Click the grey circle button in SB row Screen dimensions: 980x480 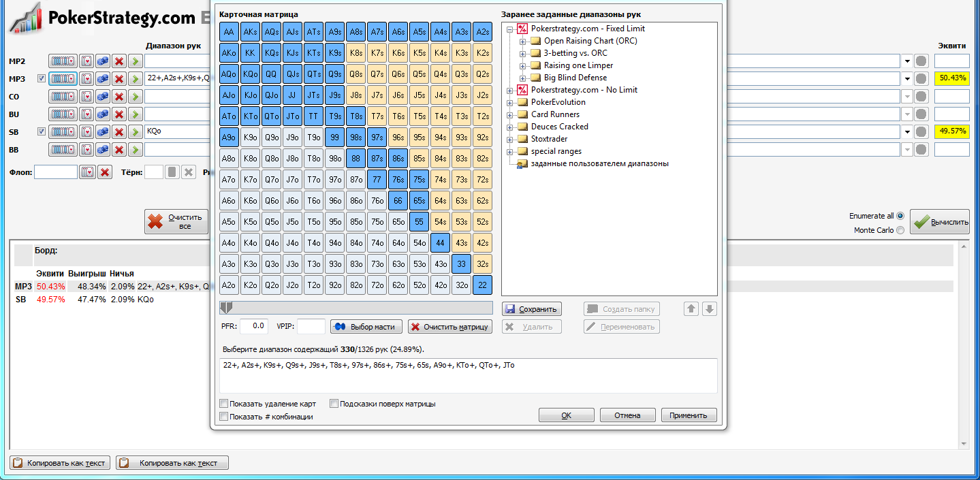tap(921, 132)
